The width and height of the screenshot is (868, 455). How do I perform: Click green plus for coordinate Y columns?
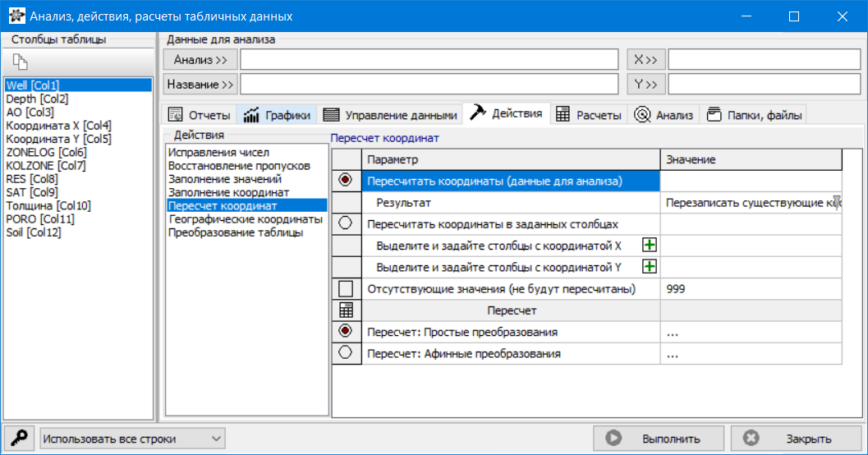coord(650,267)
